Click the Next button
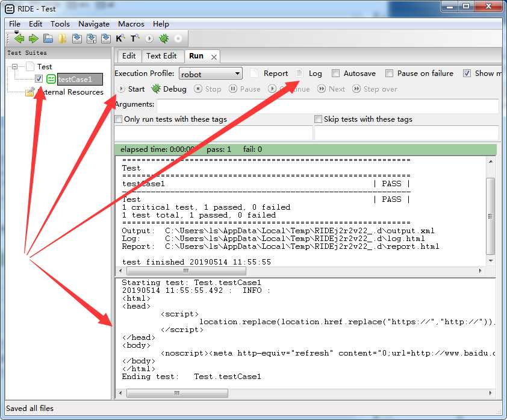Screen dimensions: 507x420 coord(331,89)
